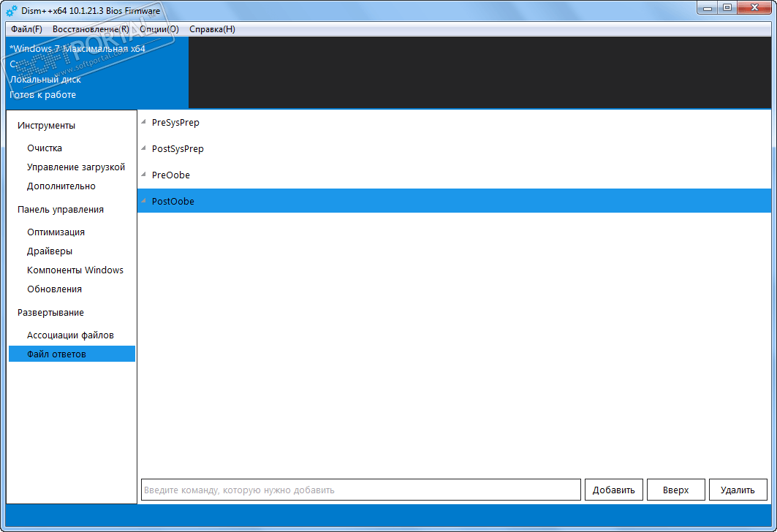Click the command input field
The width and height of the screenshot is (777, 532).
tap(361, 490)
